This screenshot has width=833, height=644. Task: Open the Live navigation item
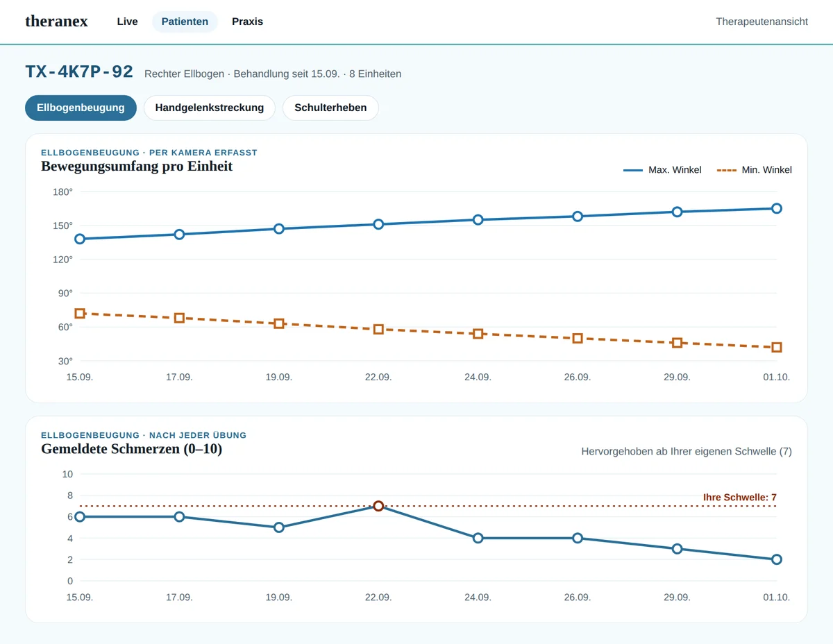(x=128, y=22)
